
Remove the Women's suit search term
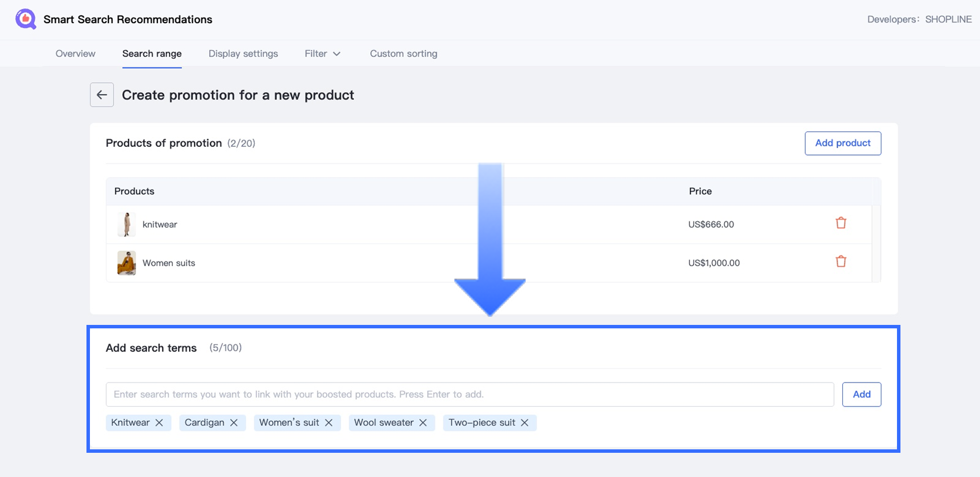tap(329, 423)
